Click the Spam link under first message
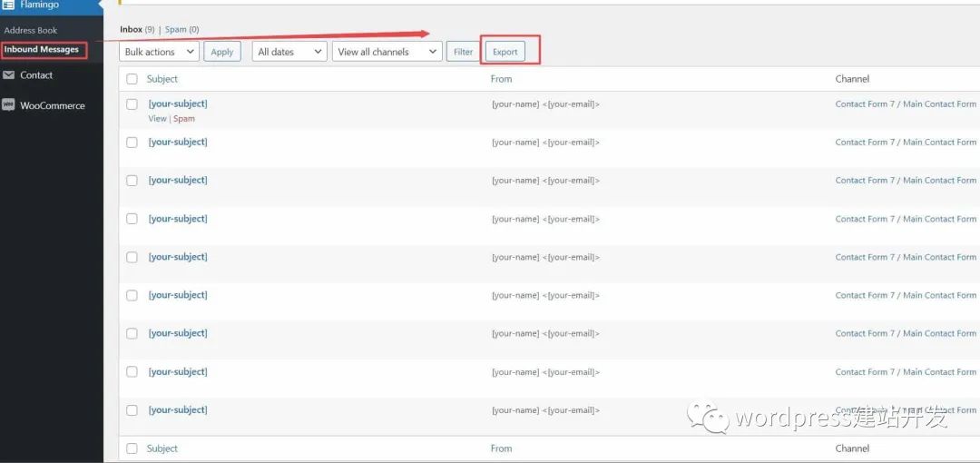 [184, 118]
